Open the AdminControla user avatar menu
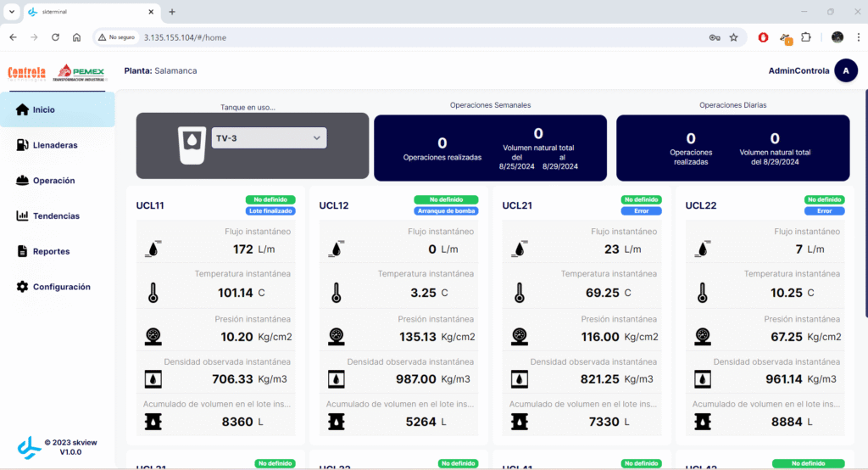The height and width of the screenshot is (470, 868). pyautogui.click(x=845, y=71)
